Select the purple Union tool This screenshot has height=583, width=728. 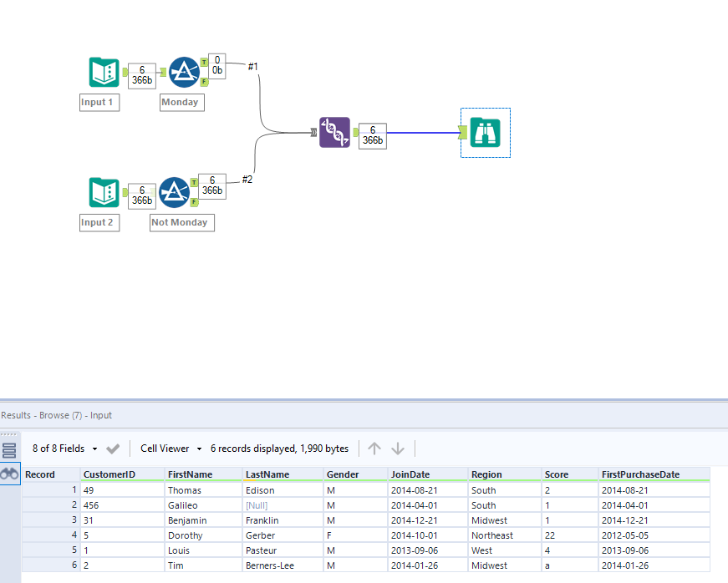point(335,132)
